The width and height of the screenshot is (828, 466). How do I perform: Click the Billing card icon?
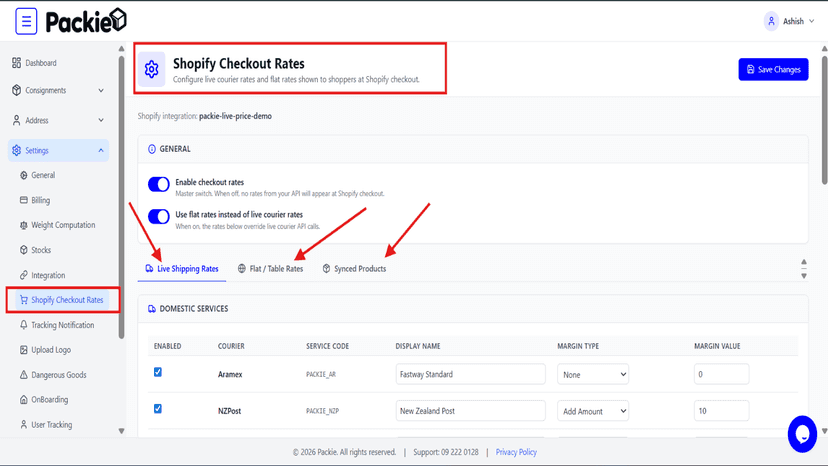tap(23, 200)
